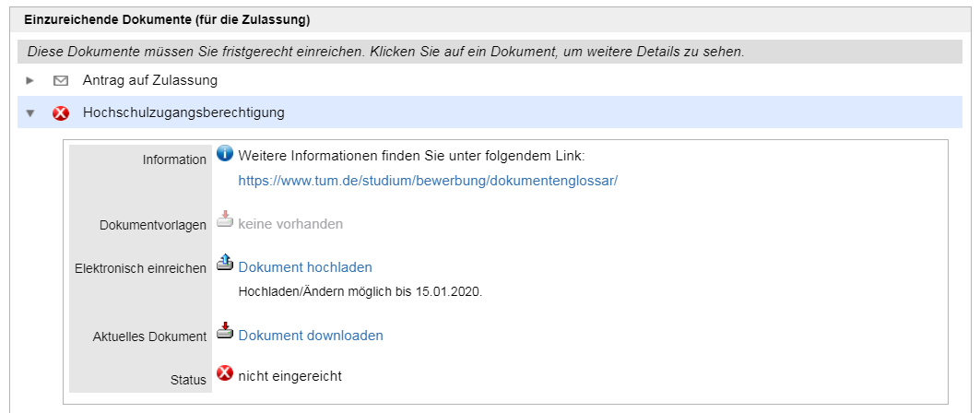Click the Elektronisch einreichen row label
The image size is (980, 413).
click(x=140, y=268)
